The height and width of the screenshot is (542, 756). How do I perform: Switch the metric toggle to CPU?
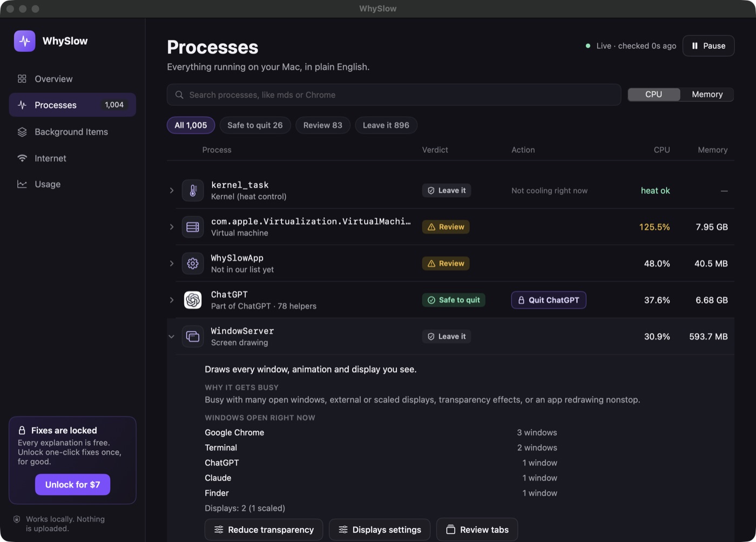click(653, 94)
